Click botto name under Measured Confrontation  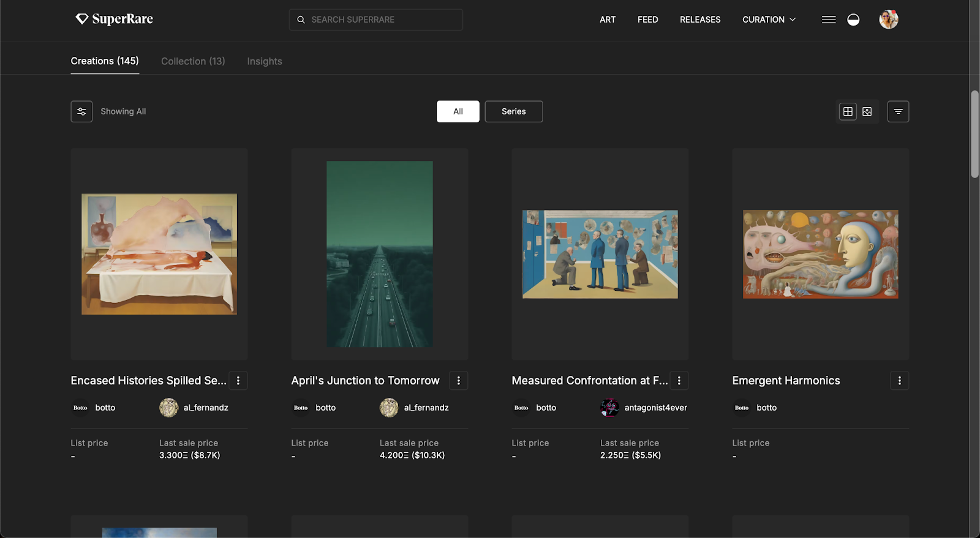point(546,408)
